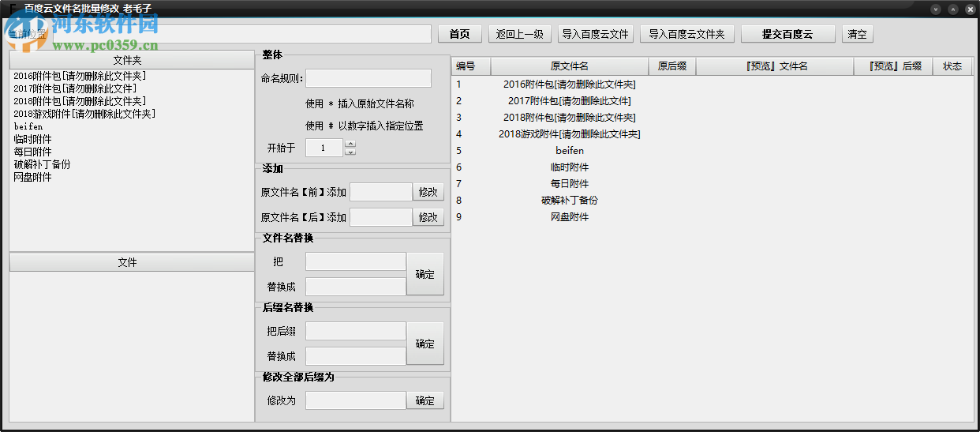Image resolution: width=980 pixels, height=432 pixels.
Task: Click the 首页 button
Action: click(459, 34)
